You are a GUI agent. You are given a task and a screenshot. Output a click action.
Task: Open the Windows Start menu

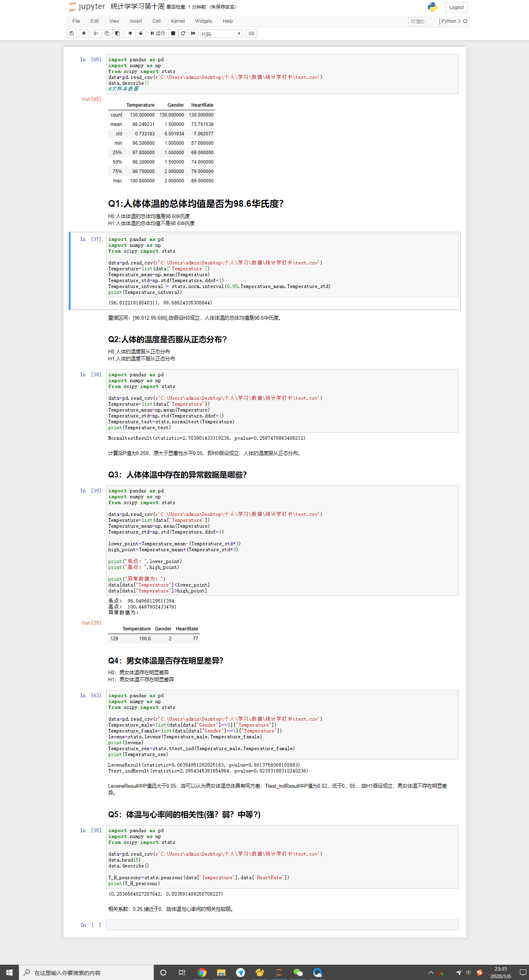(x=9, y=973)
